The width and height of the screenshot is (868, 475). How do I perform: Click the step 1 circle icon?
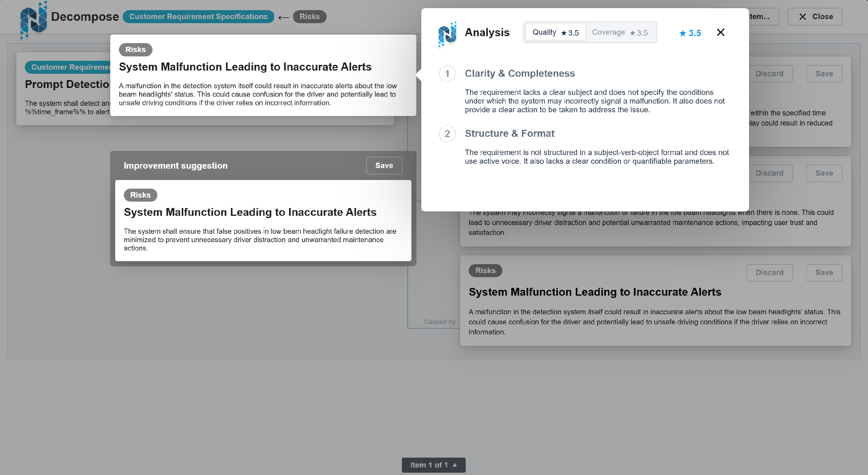coord(447,73)
